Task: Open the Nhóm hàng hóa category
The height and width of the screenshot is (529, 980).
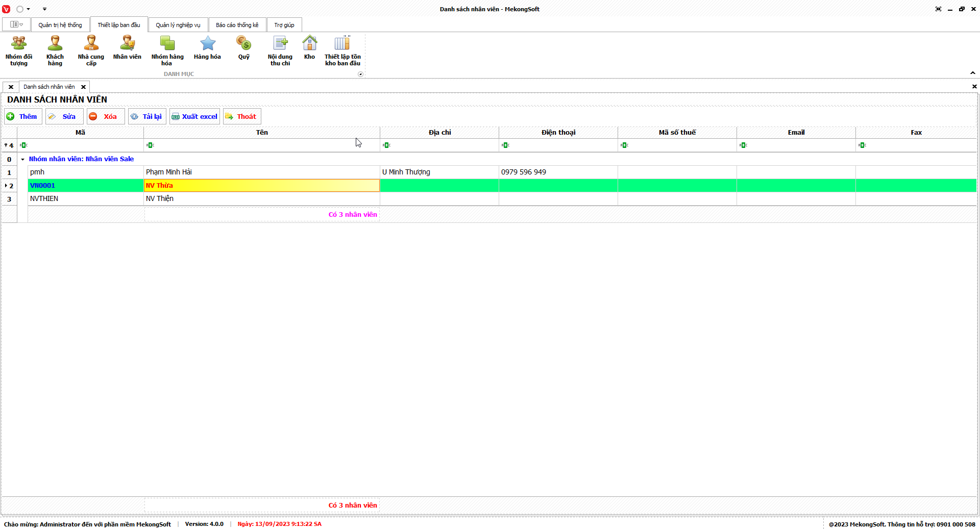Action: click(x=167, y=51)
